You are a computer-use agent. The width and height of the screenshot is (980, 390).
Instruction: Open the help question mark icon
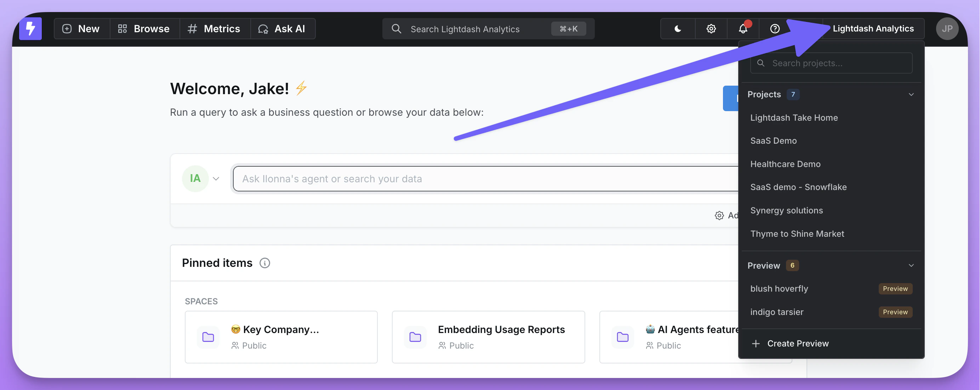pos(775,29)
